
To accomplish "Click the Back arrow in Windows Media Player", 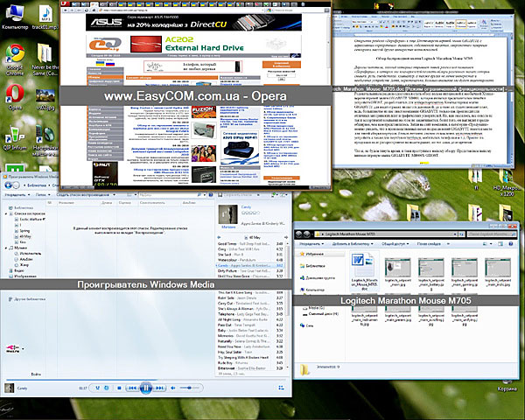I will (x=9, y=185).
